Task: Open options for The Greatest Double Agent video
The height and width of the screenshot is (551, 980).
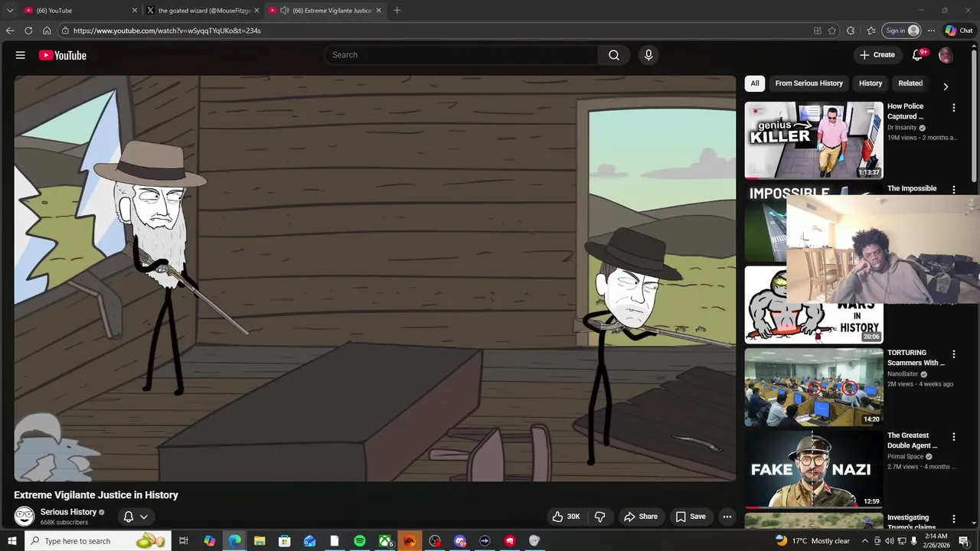Action: coord(953,436)
